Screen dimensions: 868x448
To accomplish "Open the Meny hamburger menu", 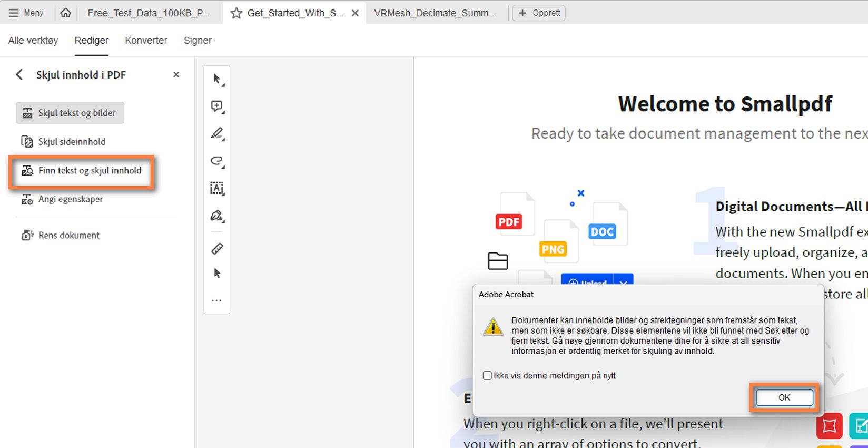I will point(26,13).
